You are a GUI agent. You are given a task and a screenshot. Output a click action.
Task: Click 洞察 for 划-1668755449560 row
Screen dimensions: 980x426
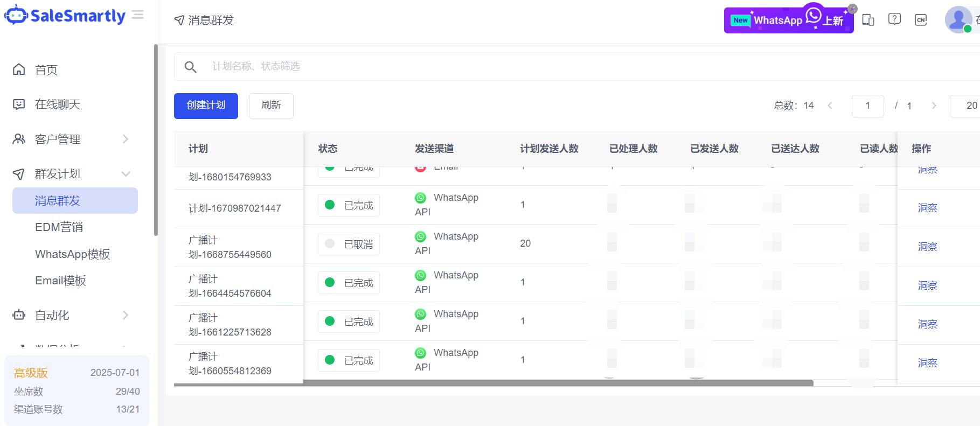point(927,247)
